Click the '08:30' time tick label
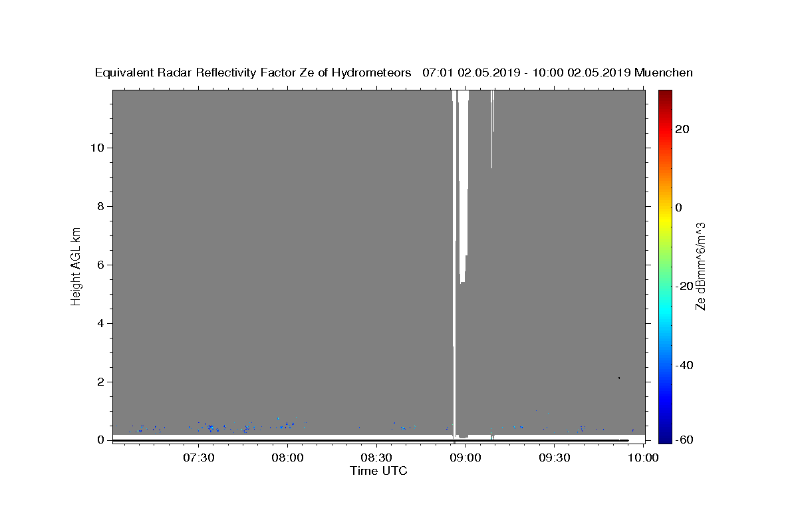This screenshot has width=798, height=532. (376, 458)
